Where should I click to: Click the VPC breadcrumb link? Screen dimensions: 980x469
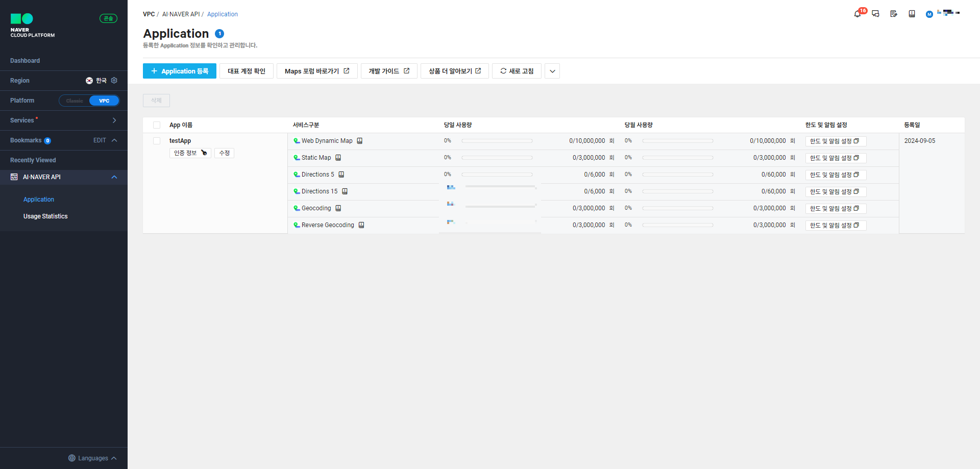pos(149,14)
